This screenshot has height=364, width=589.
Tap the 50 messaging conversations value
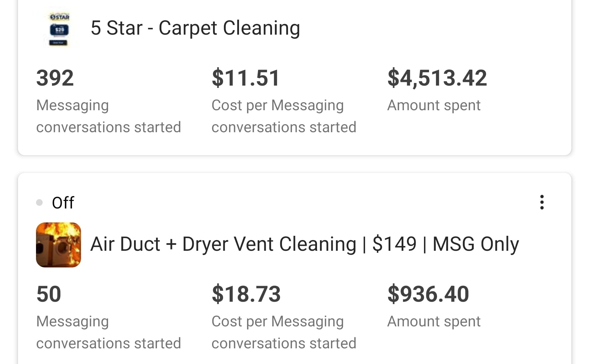click(x=49, y=294)
